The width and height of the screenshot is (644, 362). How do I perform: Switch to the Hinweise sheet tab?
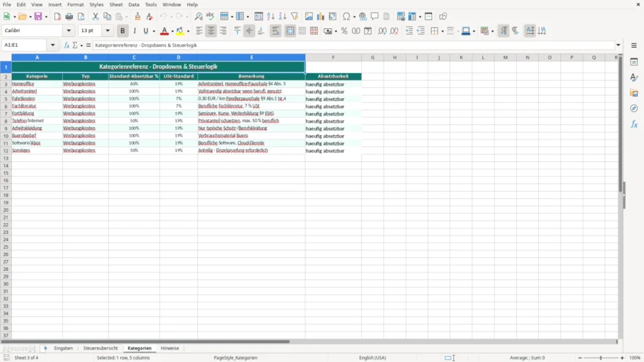tap(170, 348)
